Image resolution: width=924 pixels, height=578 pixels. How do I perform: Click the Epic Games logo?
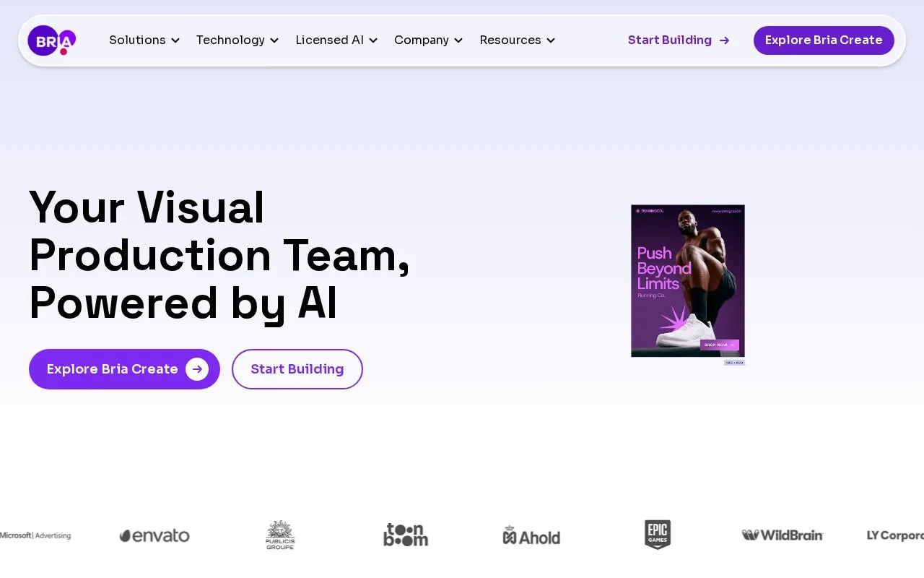(658, 535)
